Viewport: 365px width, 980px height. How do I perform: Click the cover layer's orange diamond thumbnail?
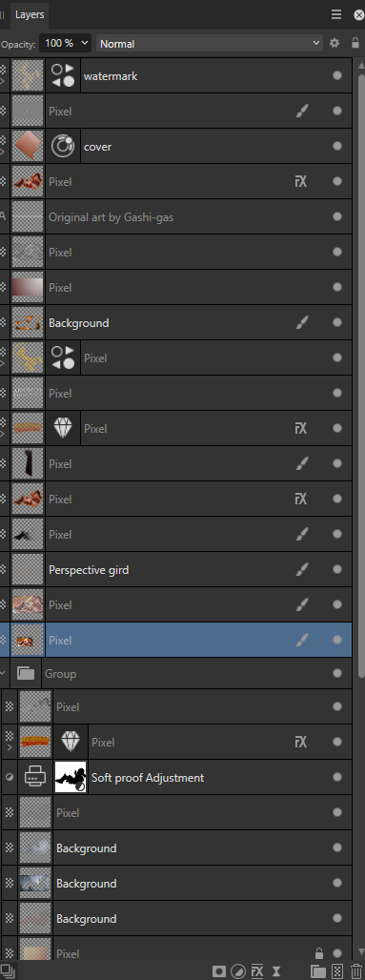[28, 146]
